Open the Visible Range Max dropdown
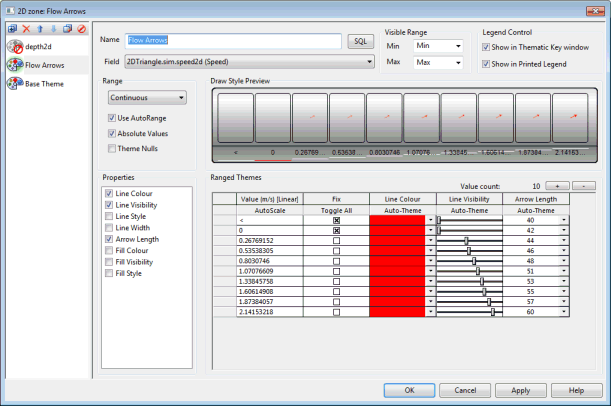 pos(438,62)
